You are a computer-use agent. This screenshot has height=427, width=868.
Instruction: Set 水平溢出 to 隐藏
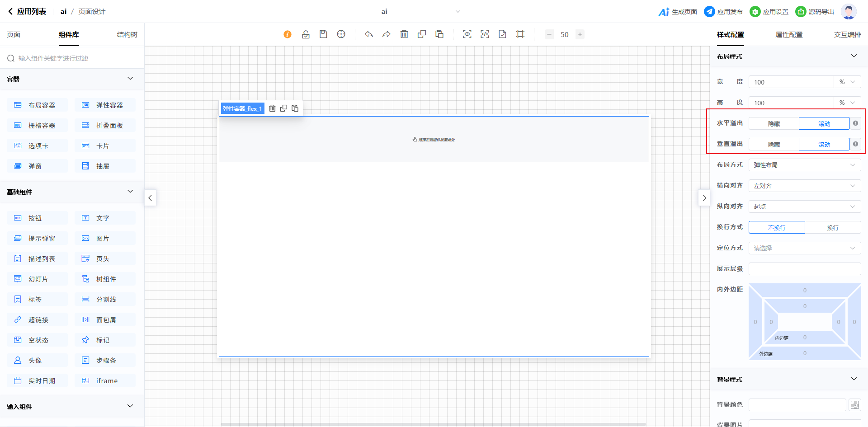(774, 124)
